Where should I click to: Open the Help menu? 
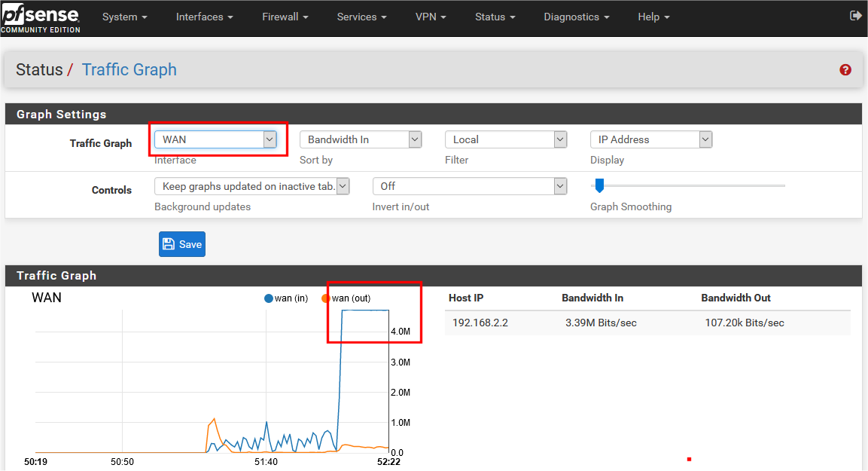pos(653,17)
